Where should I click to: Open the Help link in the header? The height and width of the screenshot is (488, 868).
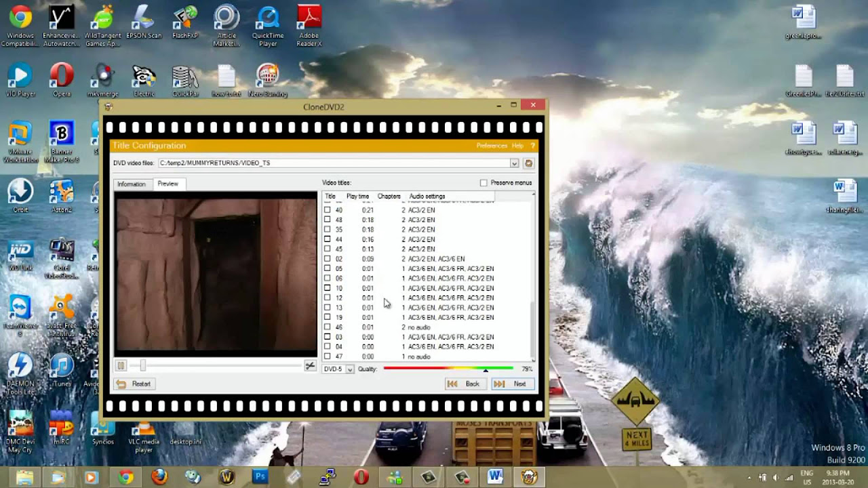tap(517, 146)
